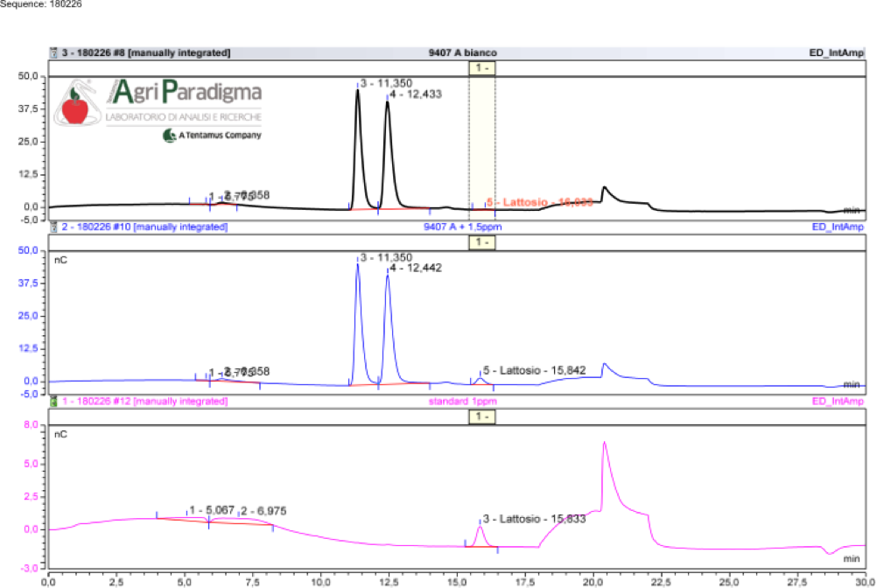Click the 'nC' unit label in the blue panel

(60, 260)
